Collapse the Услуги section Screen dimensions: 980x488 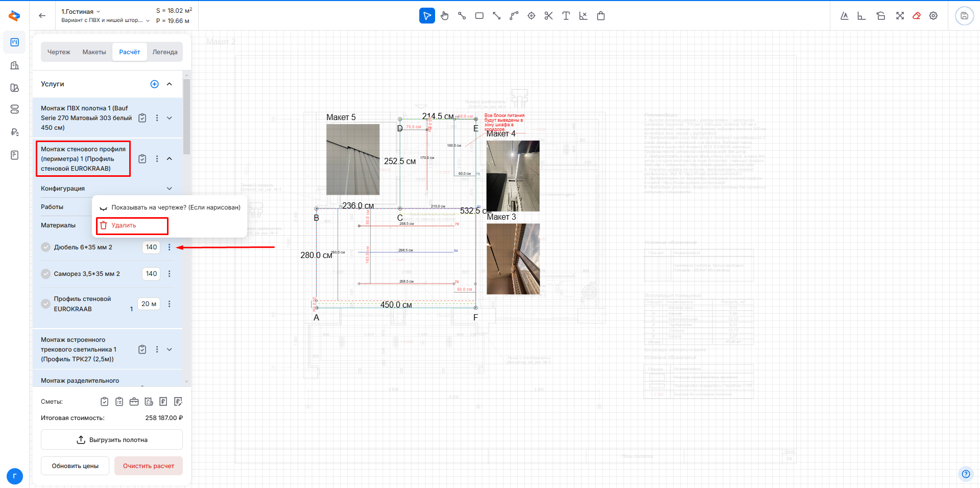(170, 84)
